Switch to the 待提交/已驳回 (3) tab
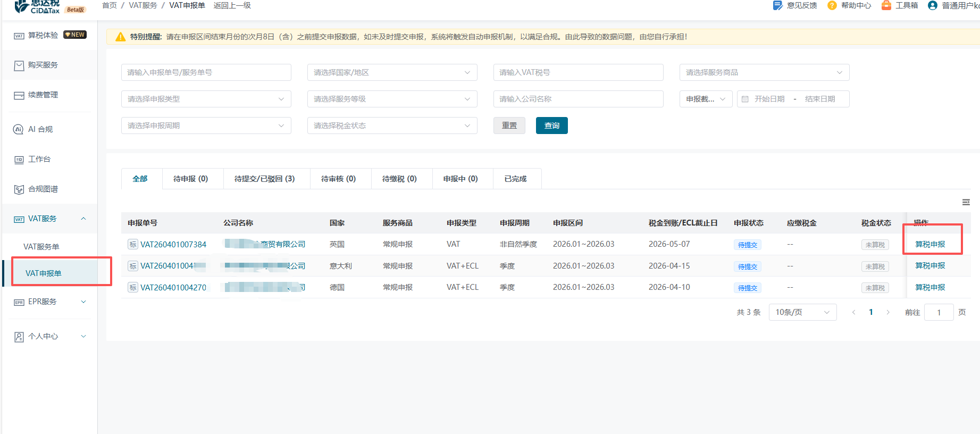This screenshot has height=434, width=980. pyautogui.click(x=264, y=179)
